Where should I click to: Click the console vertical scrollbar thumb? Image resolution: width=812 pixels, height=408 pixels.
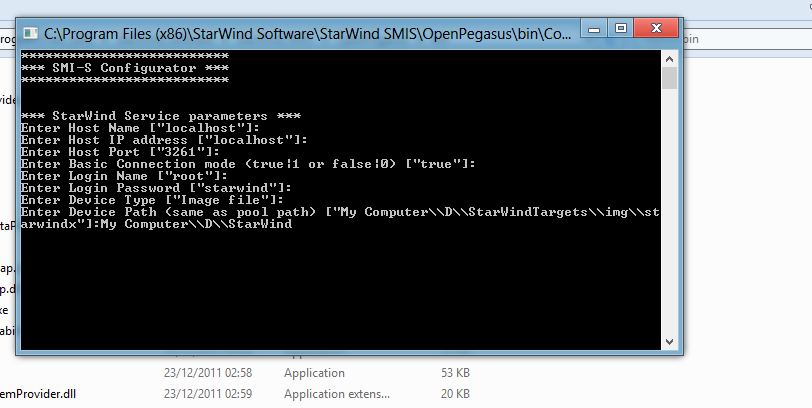tap(669, 78)
